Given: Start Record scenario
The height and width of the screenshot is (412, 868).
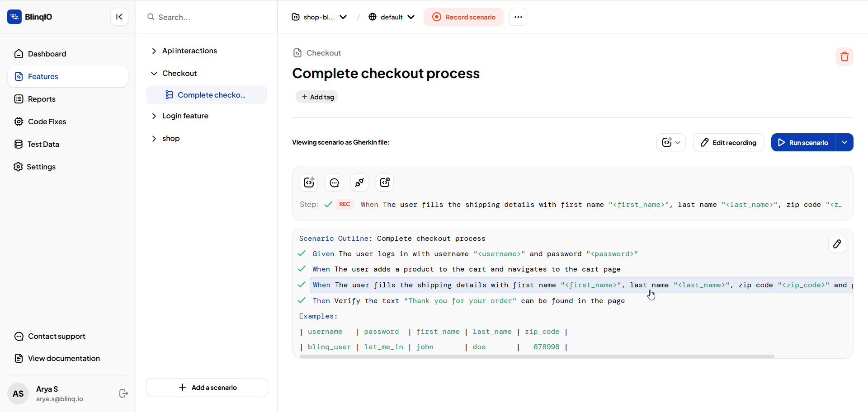Looking at the screenshot, I should (463, 17).
